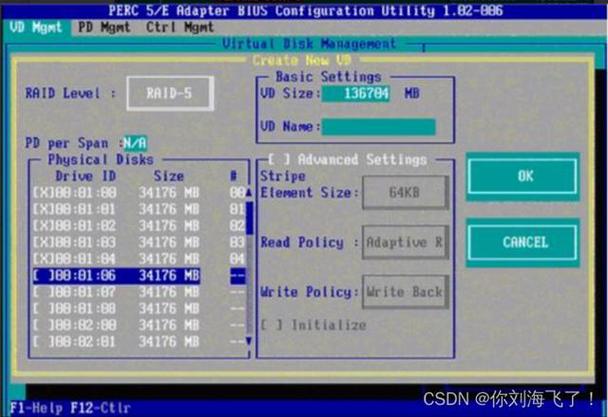Click the VD Name text field
The image size is (608, 417).
click(378, 127)
